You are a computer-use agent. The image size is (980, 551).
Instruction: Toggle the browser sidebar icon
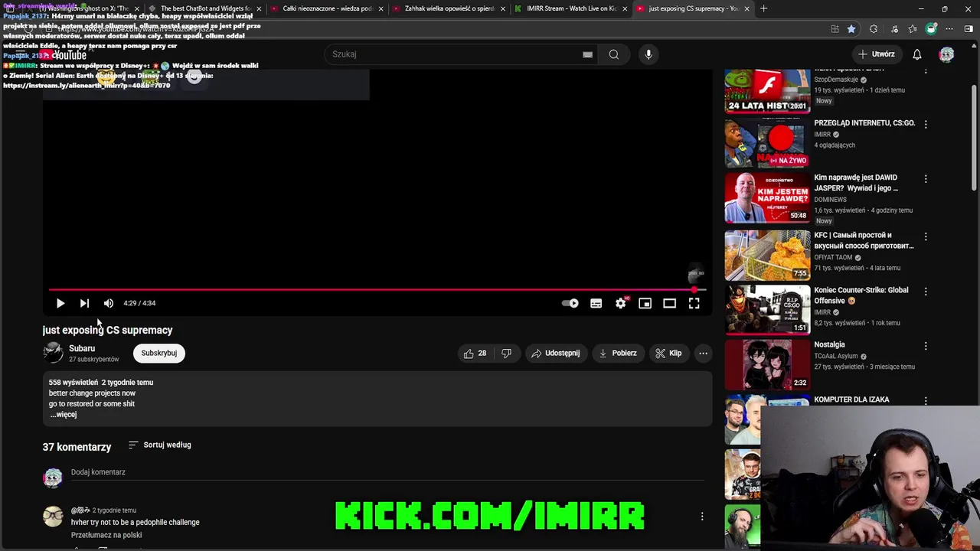(x=969, y=29)
